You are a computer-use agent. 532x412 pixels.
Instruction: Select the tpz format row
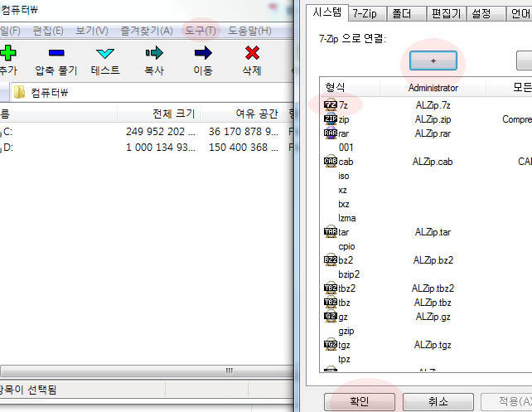pyautogui.click(x=426, y=359)
